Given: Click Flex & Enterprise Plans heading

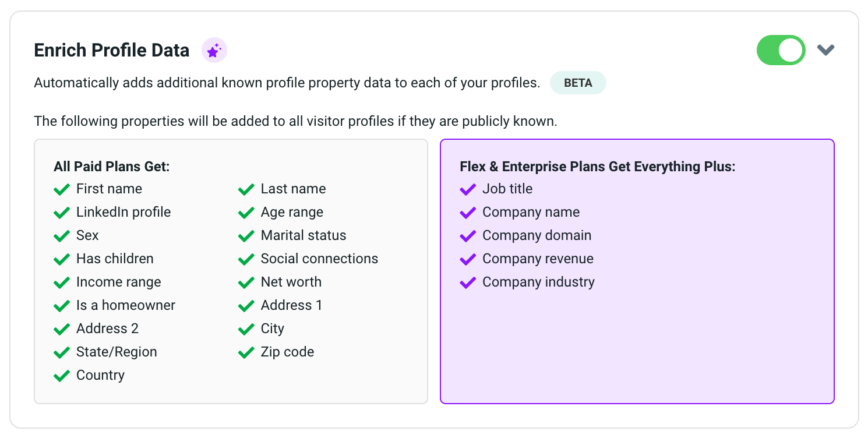Looking at the screenshot, I should pyautogui.click(x=598, y=167).
